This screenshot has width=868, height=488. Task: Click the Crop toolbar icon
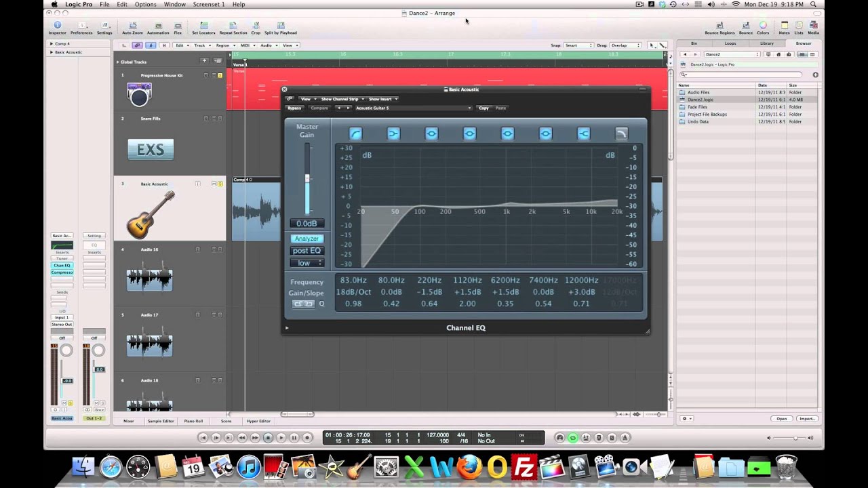pos(256,27)
